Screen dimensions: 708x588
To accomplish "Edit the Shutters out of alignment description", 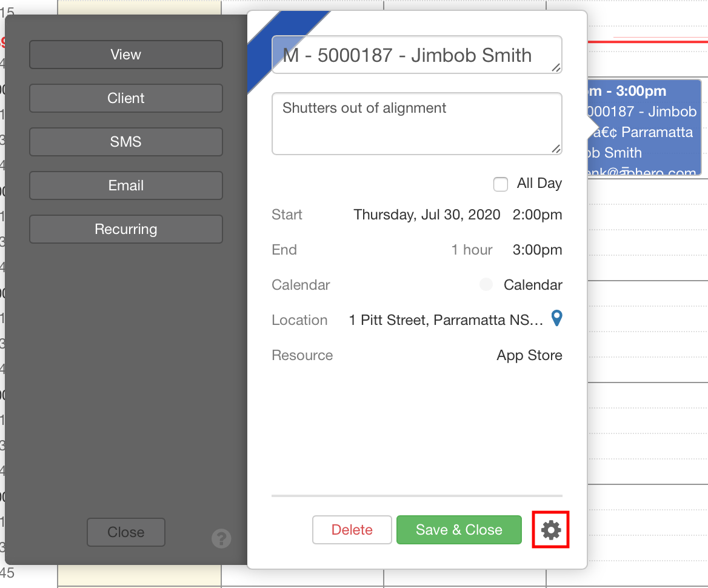I will click(x=417, y=124).
